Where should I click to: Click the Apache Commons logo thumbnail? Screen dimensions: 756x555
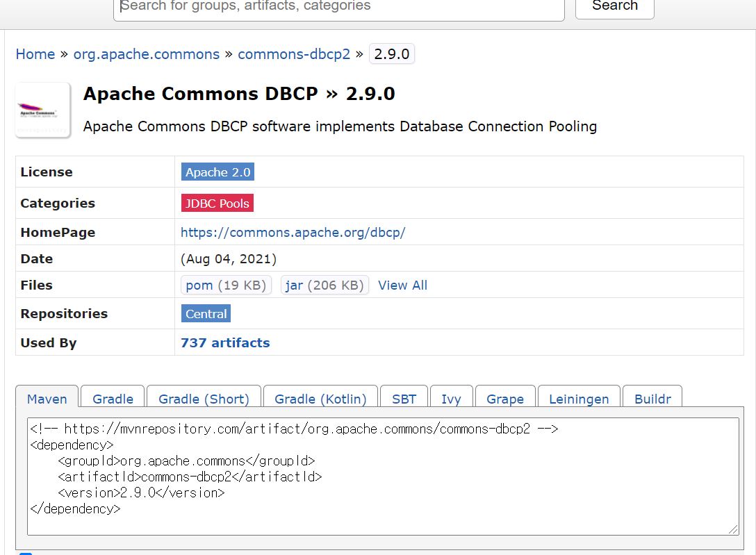(43, 110)
